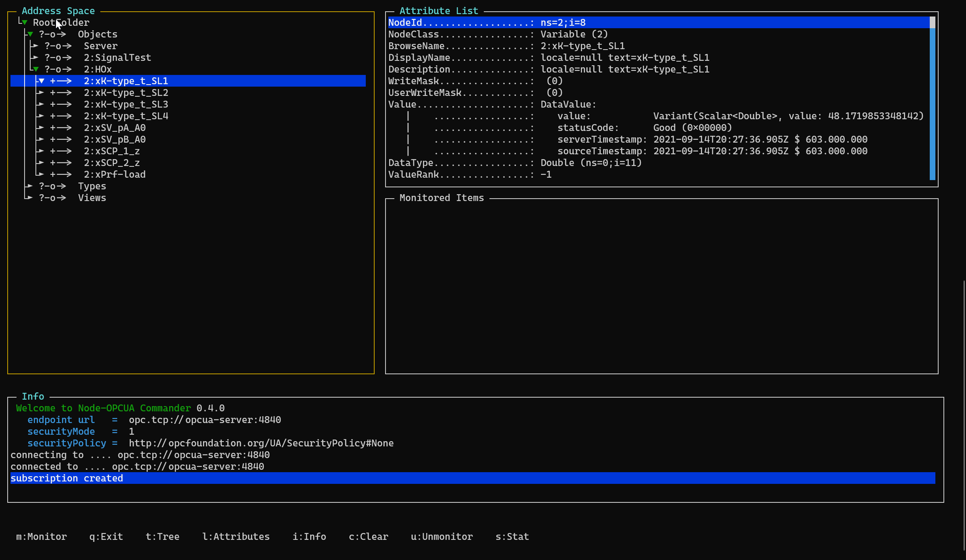Screen dimensions: 966x560
Task: Select the DataType attribute row
Action: [658, 163]
